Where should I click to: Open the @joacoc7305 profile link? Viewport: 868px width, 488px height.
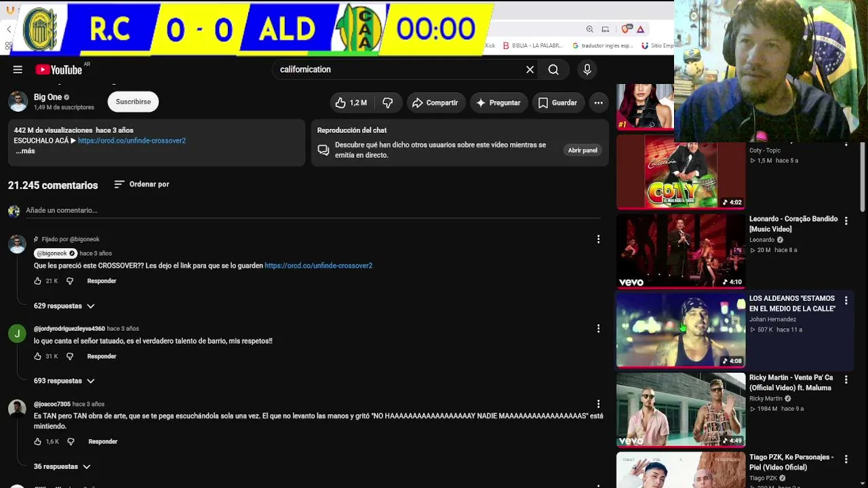point(52,404)
